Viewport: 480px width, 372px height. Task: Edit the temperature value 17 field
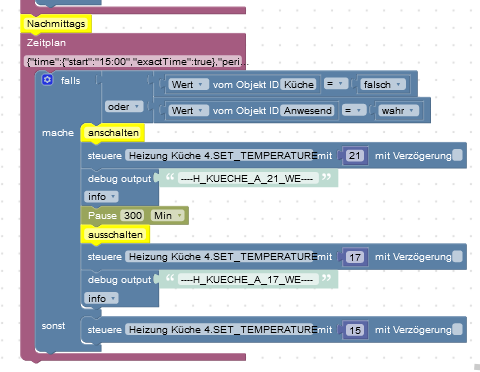coord(355,257)
